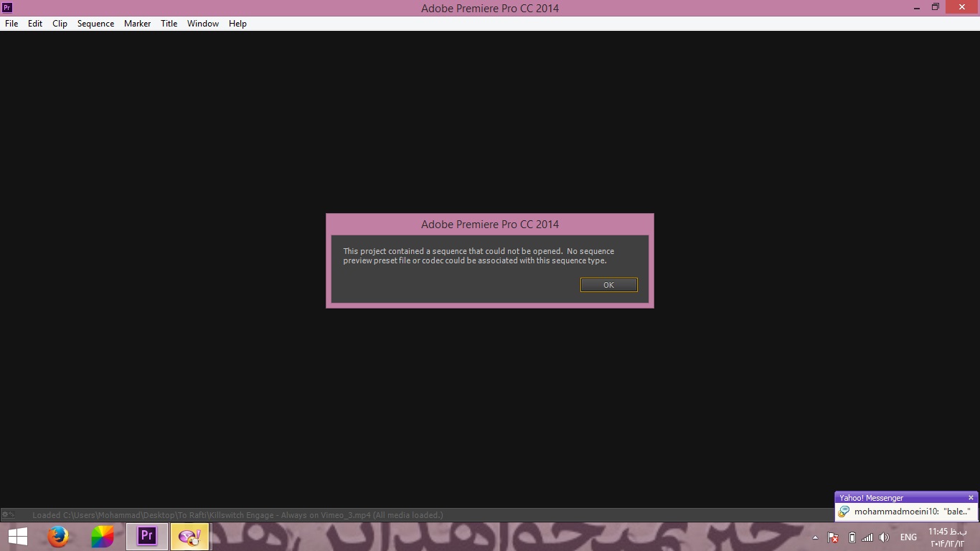Open the Window menu

pos(203,24)
